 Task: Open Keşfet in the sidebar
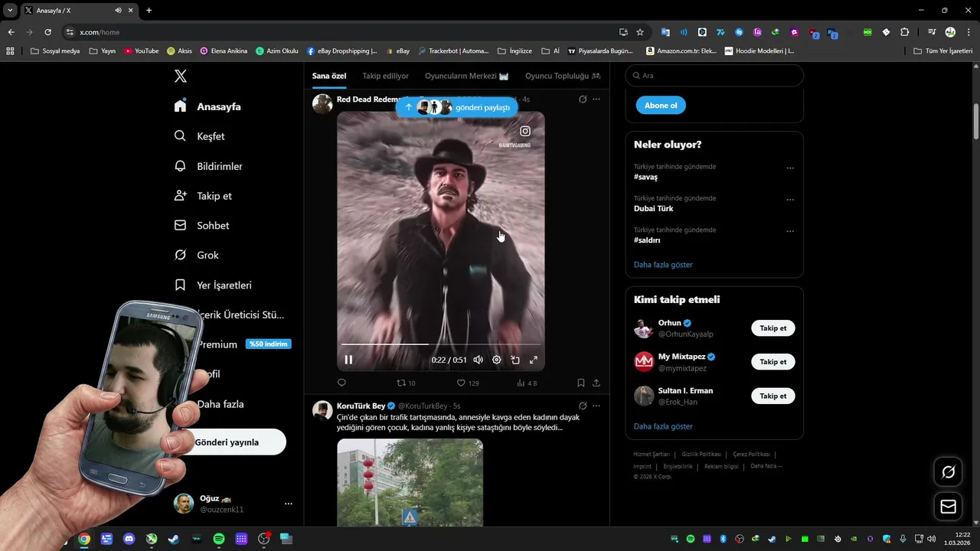click(199, 136)
